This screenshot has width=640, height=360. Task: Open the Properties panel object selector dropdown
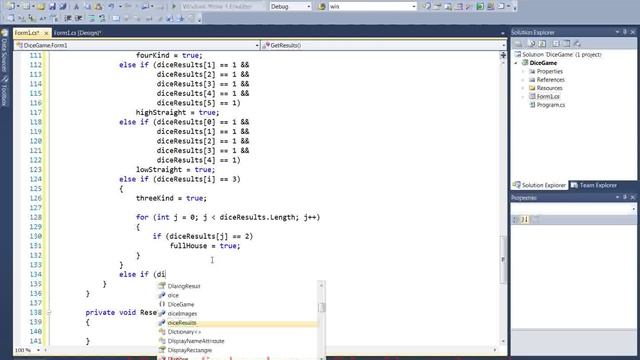(x=633, y=209)
